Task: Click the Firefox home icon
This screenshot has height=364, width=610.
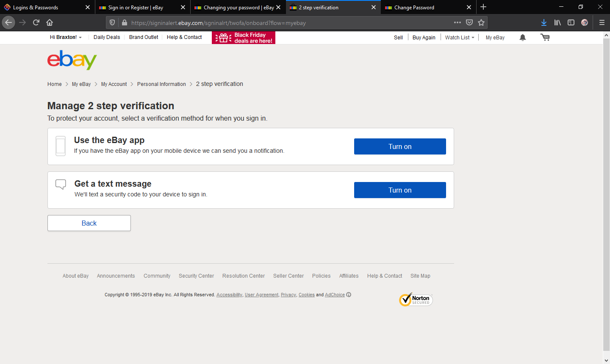Action: point(50,22)
